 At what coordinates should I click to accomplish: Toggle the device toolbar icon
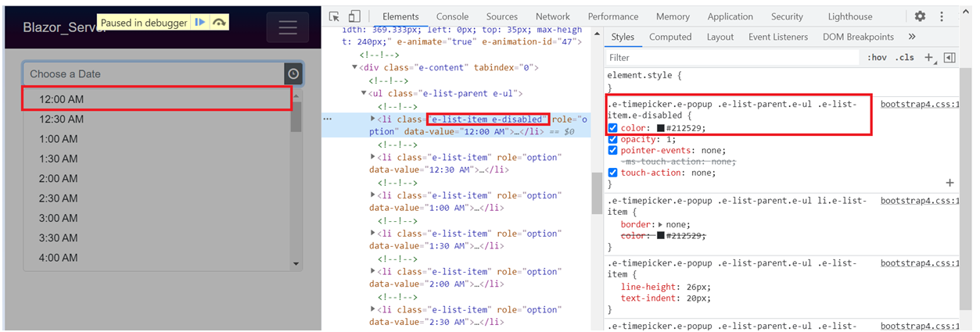(354, 16)
